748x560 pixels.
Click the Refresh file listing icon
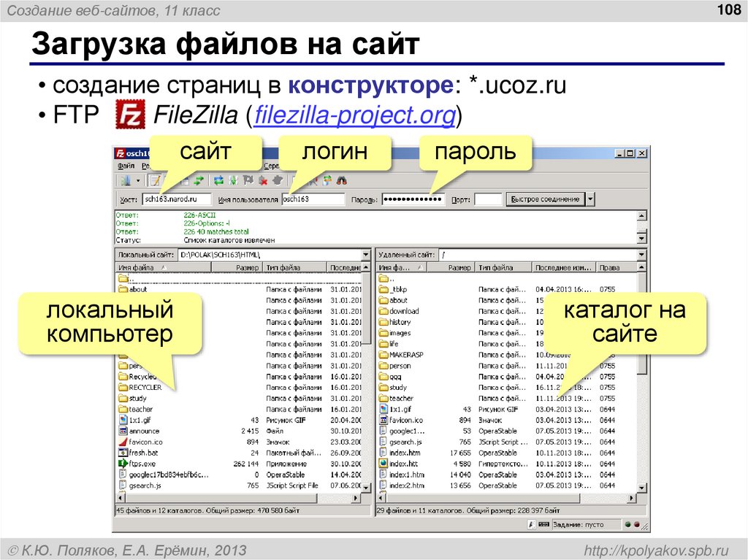point(219,180)
